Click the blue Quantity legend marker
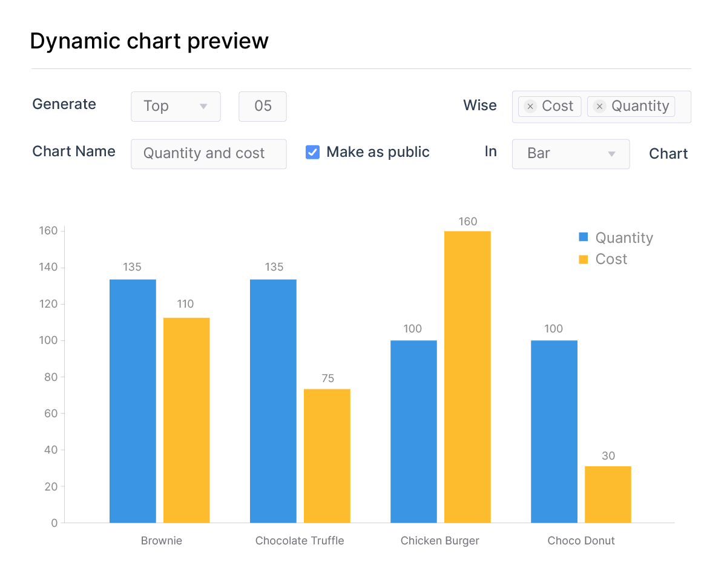Image resolution: width=727 pixels, height=588 pixels. point(583,237)
